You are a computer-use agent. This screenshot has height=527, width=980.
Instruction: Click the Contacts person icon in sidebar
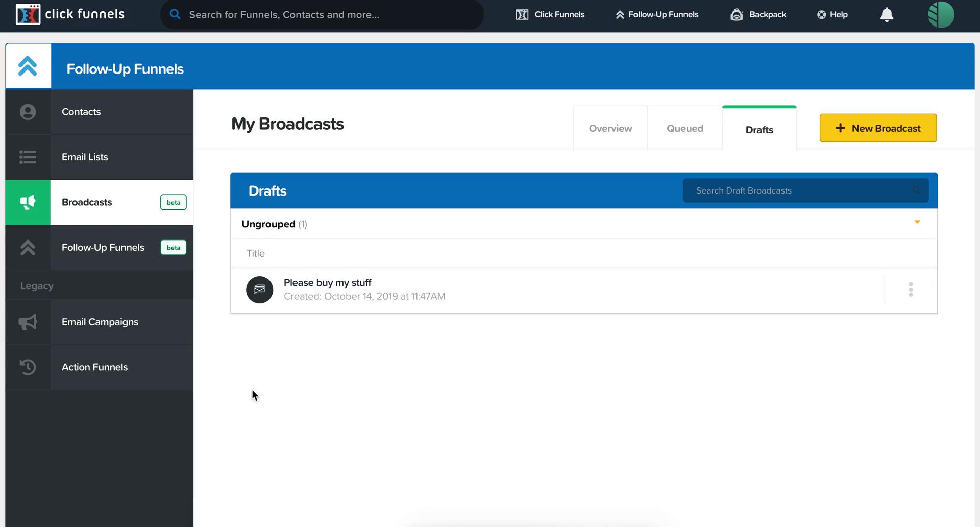click(28, 112)
